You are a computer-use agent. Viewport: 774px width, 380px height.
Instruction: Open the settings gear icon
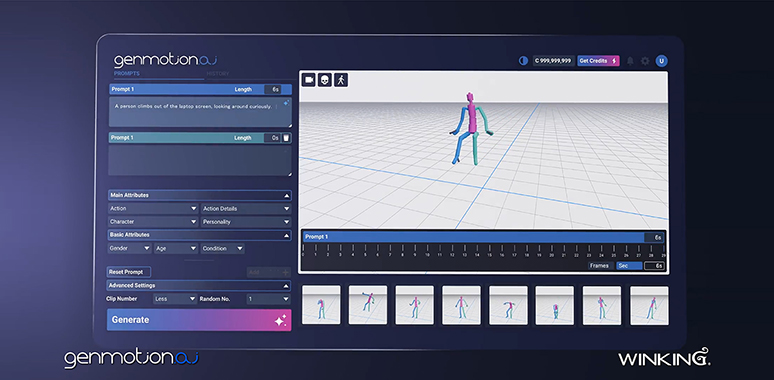pyautogui.click(x=645, y=61)
